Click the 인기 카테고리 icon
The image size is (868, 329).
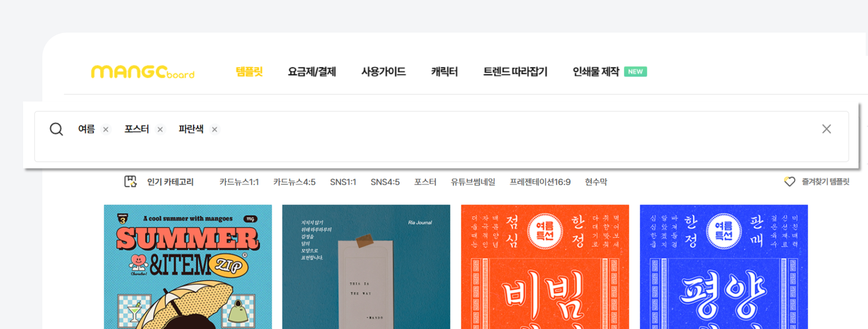click(x=130, y=182)
